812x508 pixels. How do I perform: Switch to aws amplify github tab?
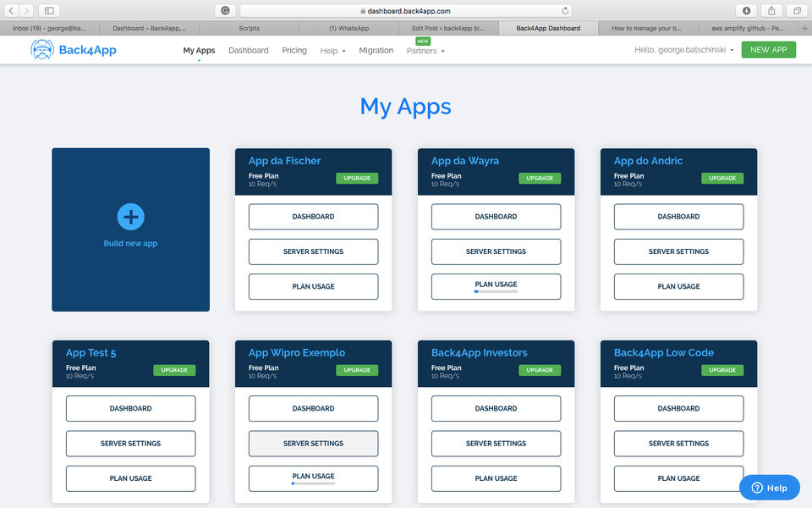pyautogui.click(x=747, y=29)
